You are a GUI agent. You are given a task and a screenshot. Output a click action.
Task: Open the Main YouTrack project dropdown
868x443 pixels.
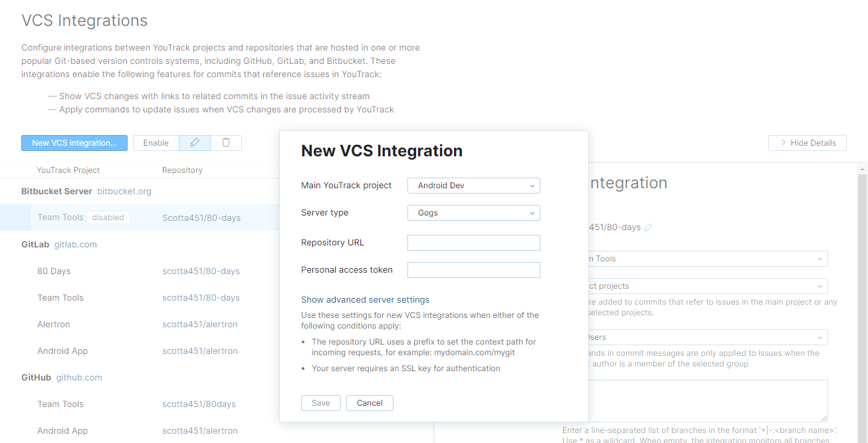(x=473, y=186)
